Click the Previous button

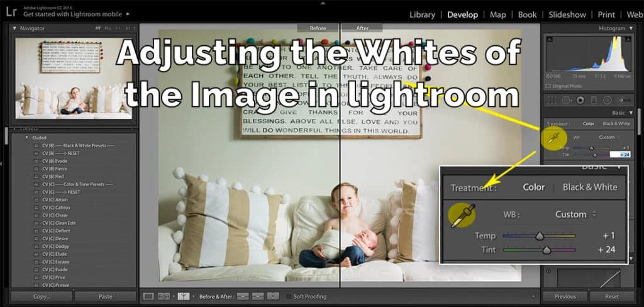tap(565, 296)
